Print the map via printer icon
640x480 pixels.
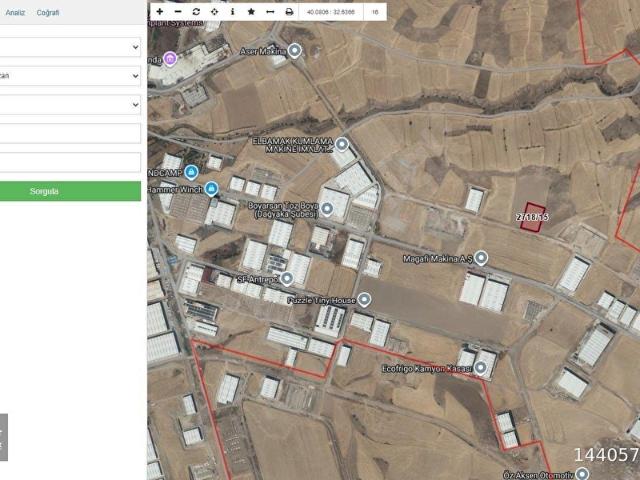[289, 12]
